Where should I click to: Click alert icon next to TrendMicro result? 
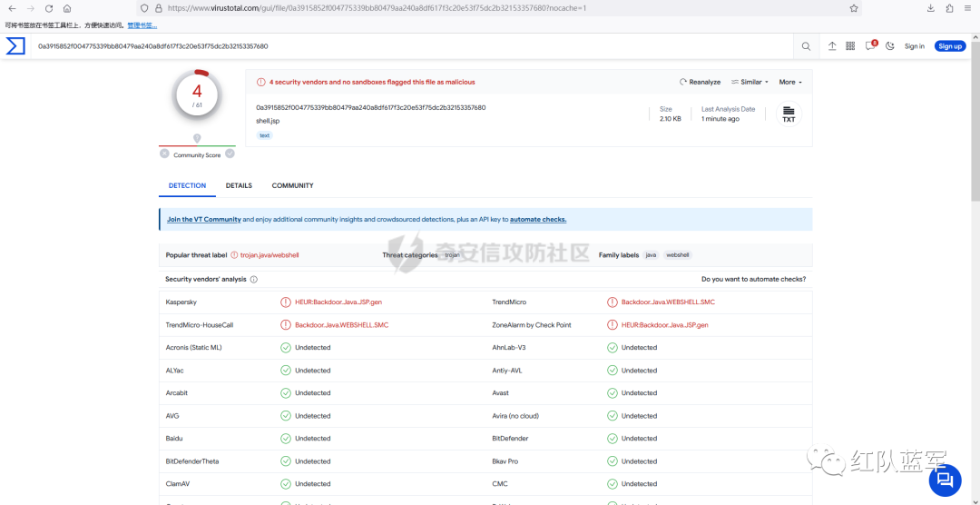pyautogui.click(x=612, y=302)
